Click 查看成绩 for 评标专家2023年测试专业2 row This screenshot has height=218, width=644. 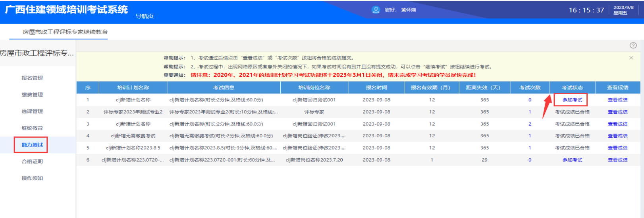[x=617, y=112]
